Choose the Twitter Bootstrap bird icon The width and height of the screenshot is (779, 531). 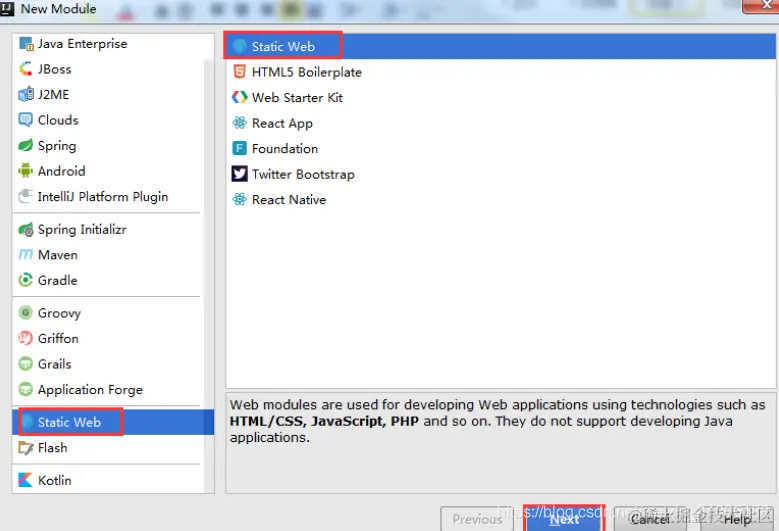coord(239,174)
